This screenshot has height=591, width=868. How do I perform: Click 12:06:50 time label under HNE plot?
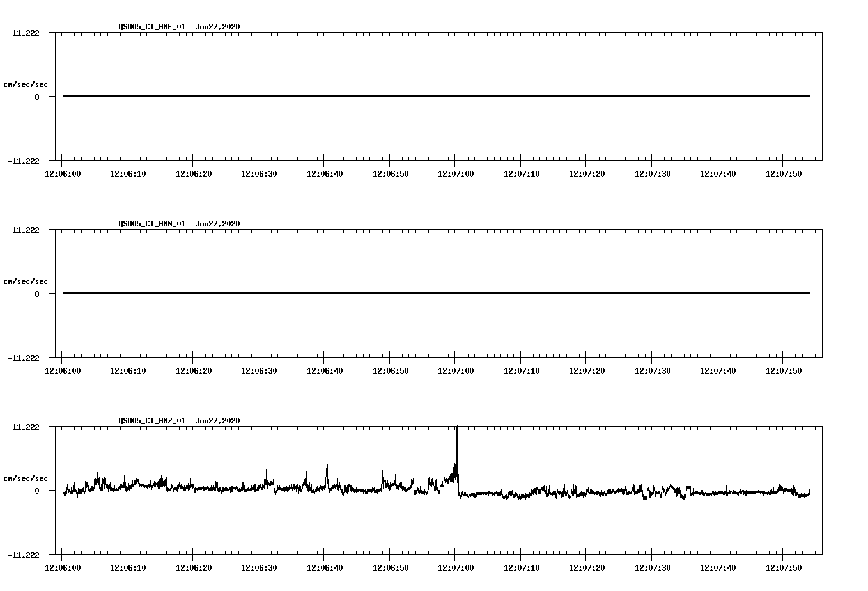point(389,174)
